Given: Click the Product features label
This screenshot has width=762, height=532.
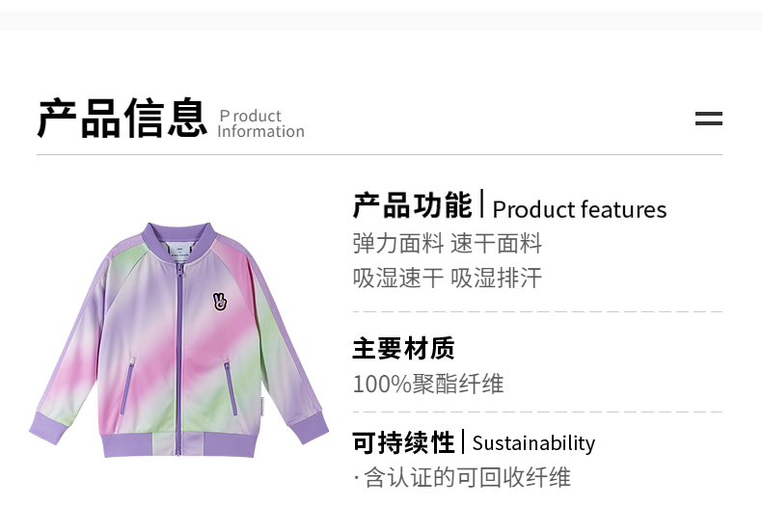Looking at the screenshot, I should [579, 209].
